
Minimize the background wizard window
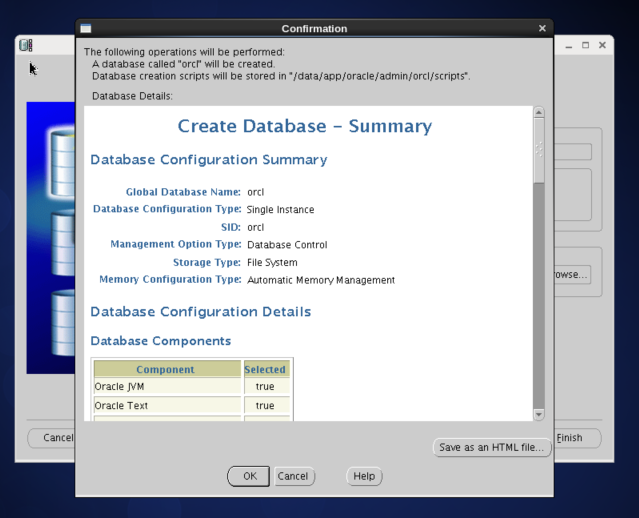click(569, 46)
